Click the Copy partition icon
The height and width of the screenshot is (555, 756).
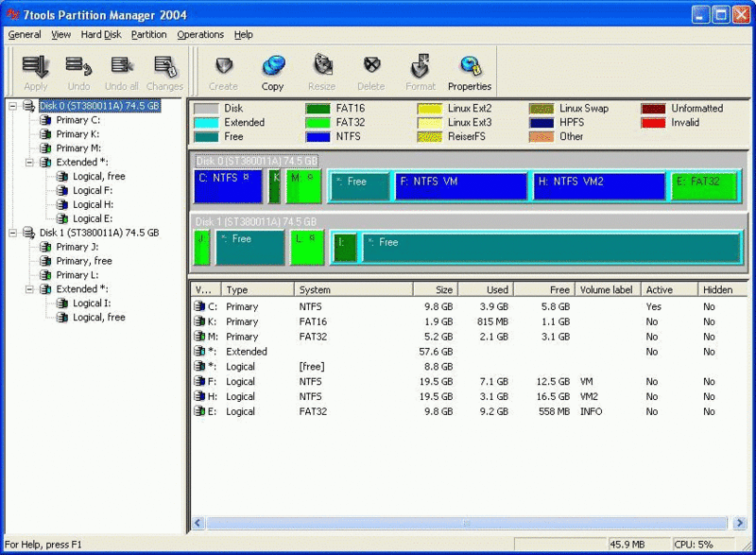pyautogui.click(x=273, y=72)
